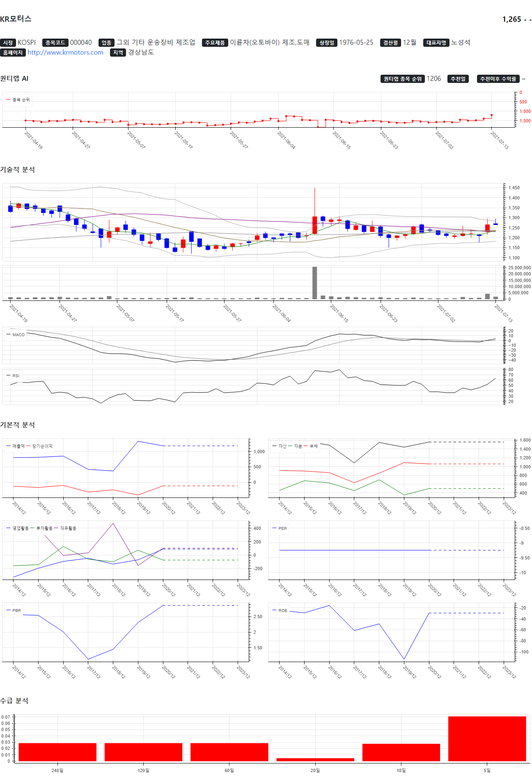Click the 추천일 recommendation date badge
Image resolution: width=532 pixels, height=777 pixels.
(458, 79)
